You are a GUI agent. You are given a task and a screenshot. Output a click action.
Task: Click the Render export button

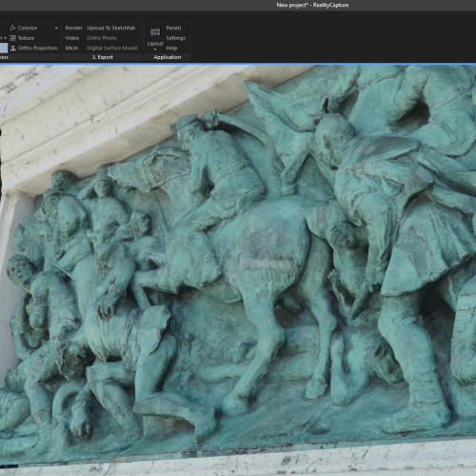[73, 28]
